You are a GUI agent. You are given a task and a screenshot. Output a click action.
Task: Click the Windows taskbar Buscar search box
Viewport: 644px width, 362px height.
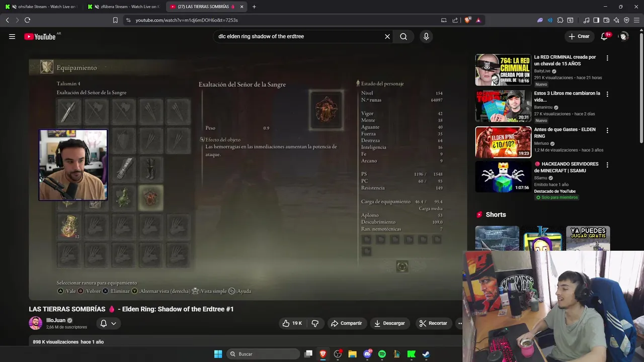[263, 354]
